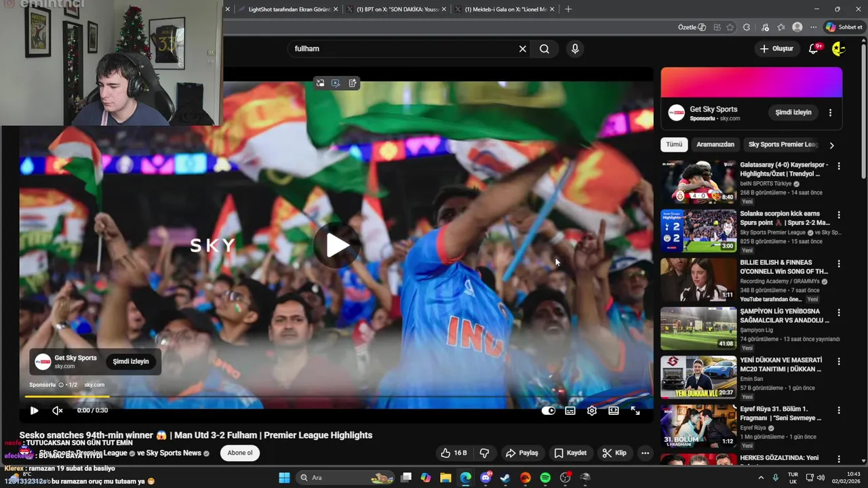Like the video with 16 B thumbs up
Screen dimensions: 868x488
tap(454, 453)
